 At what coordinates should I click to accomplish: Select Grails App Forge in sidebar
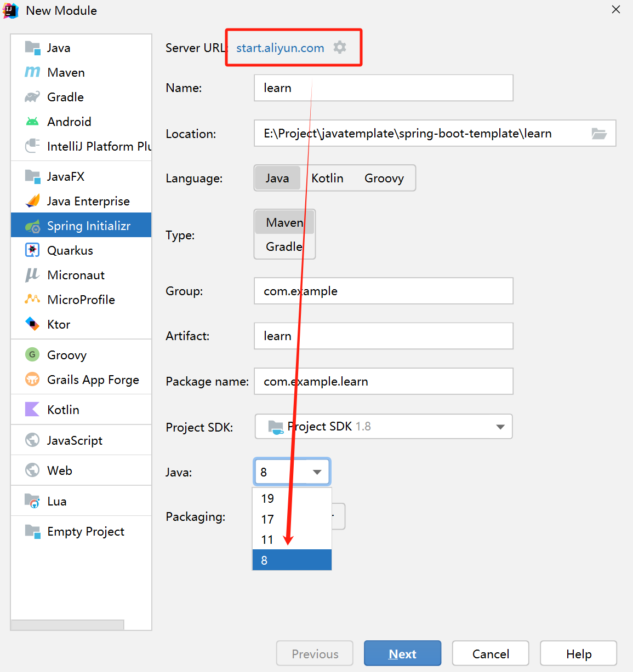point(81,380)
